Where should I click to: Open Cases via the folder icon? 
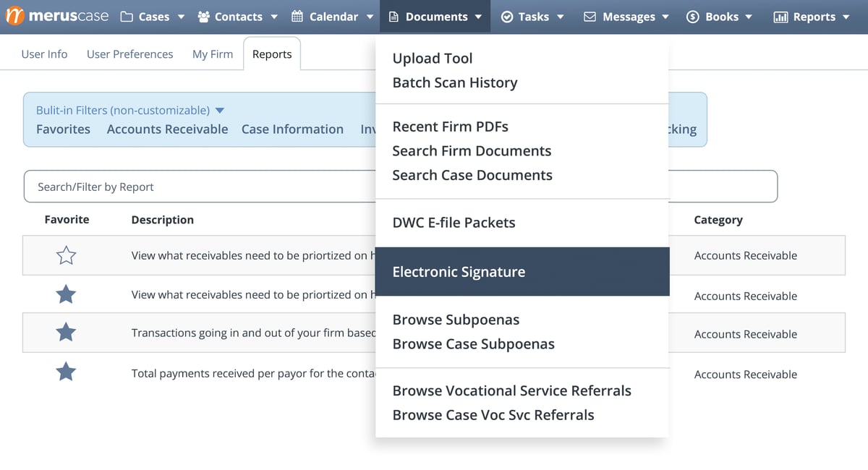click(x=126, y=15)
